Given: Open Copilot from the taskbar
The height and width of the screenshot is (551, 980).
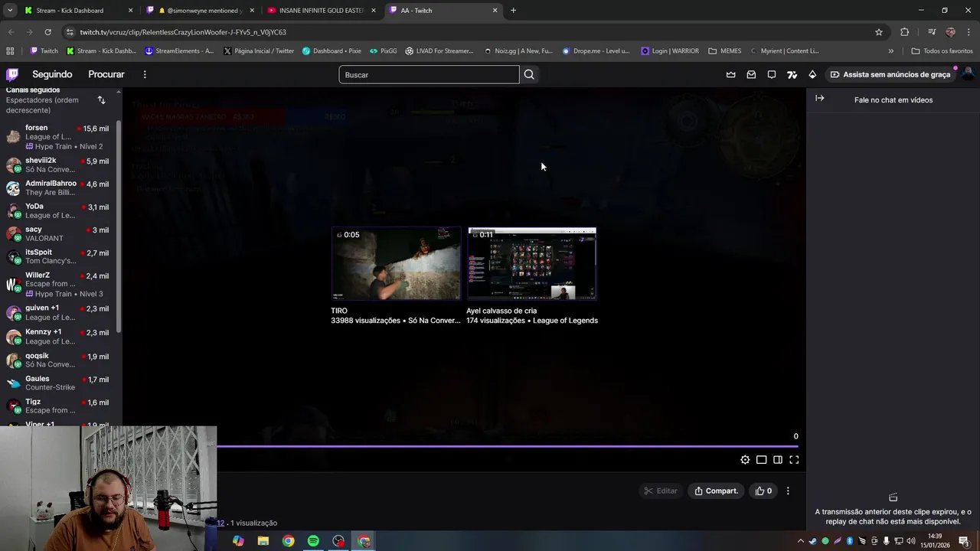Looking at the screenshot, I should click(238, 541).
